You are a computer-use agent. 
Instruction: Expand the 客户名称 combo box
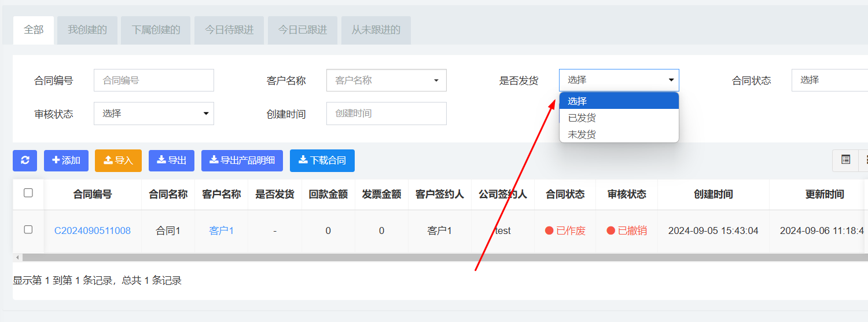click(x=386, y=80)
